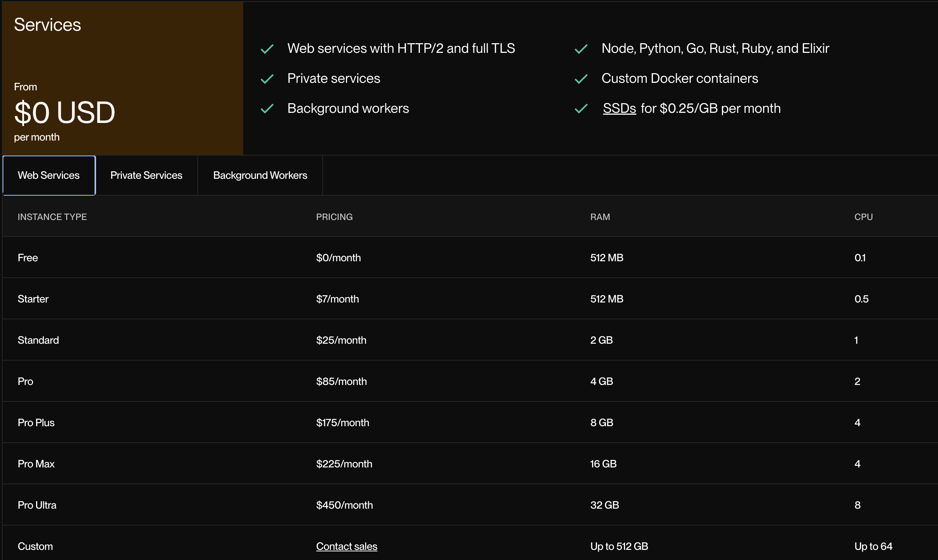Screen dimensions: 938x560
Task: Click the RAM column header
Action: click(x=600, y=217)
